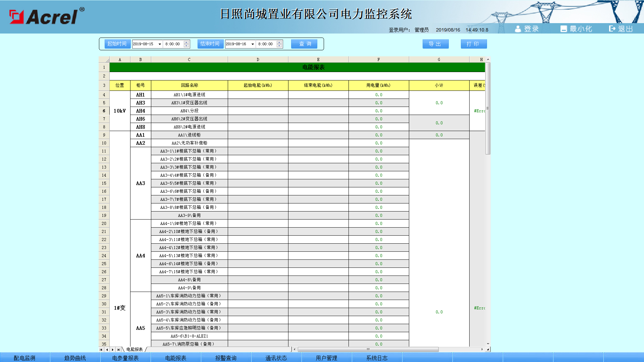Image resolution: width=644 pixels, height=362 pixels.
Task: Click the 最小化 minimize icon
Action: pyautogui.click(x=563, y=29)
